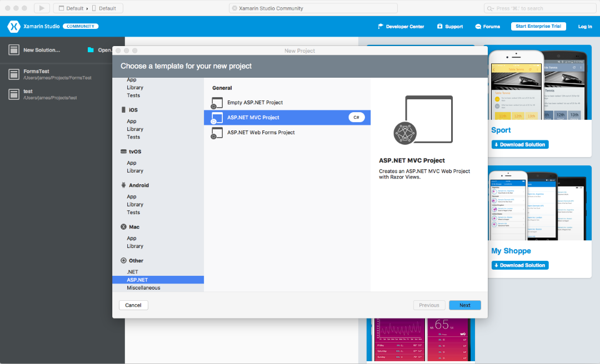The height and width of the screenshot is (364, 600).
Task: Click the Other category icon
Action: pyautogui.click(x=123, y=260)
